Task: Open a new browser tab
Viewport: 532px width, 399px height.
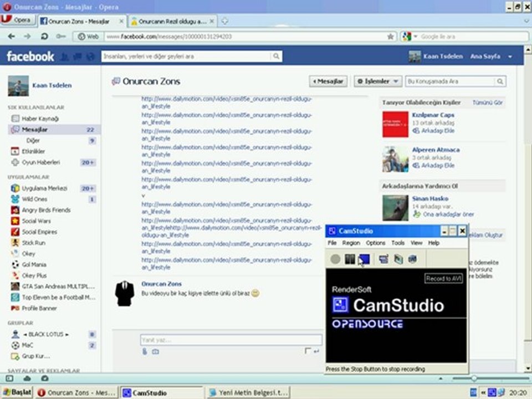Action: point(224,21)
